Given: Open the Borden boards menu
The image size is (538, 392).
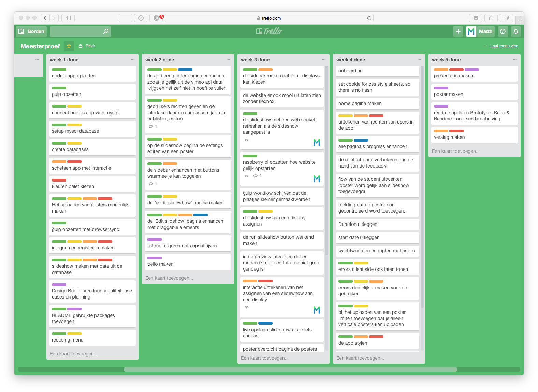Looking at the screenshot, I should pos(31,31).
